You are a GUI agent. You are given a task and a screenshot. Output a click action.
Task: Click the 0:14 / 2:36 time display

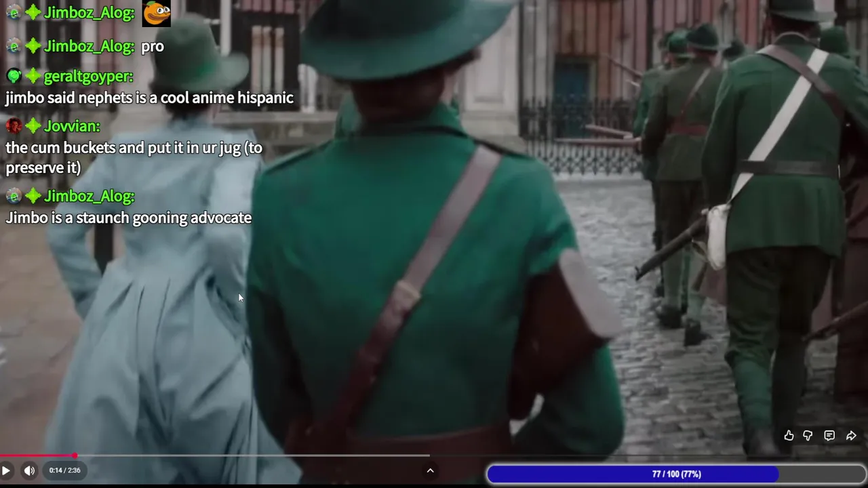coord(64,470)
